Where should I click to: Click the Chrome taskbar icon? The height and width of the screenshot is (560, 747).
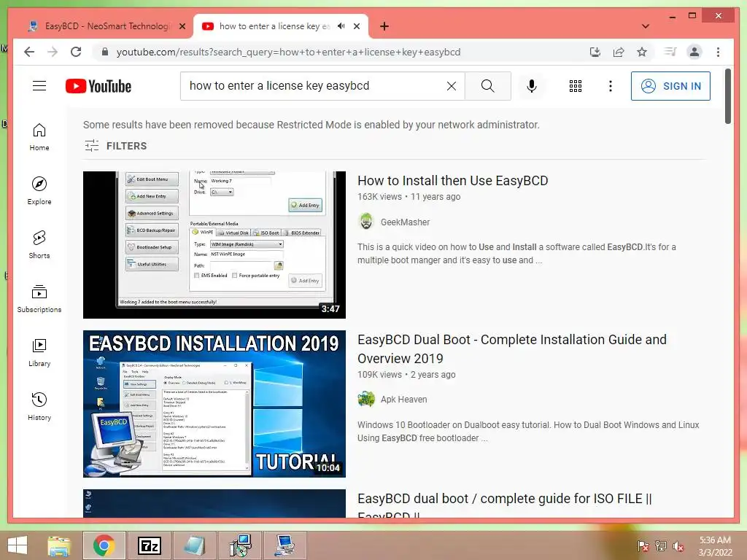[104, 545]
